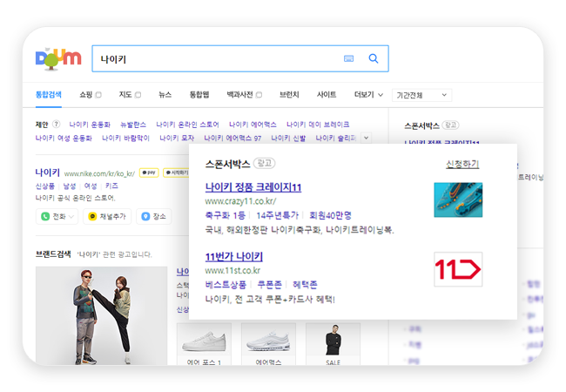Click the 나이키 운동화 suggestion
This screenshot has height=392, width=566.
[90, 125]
